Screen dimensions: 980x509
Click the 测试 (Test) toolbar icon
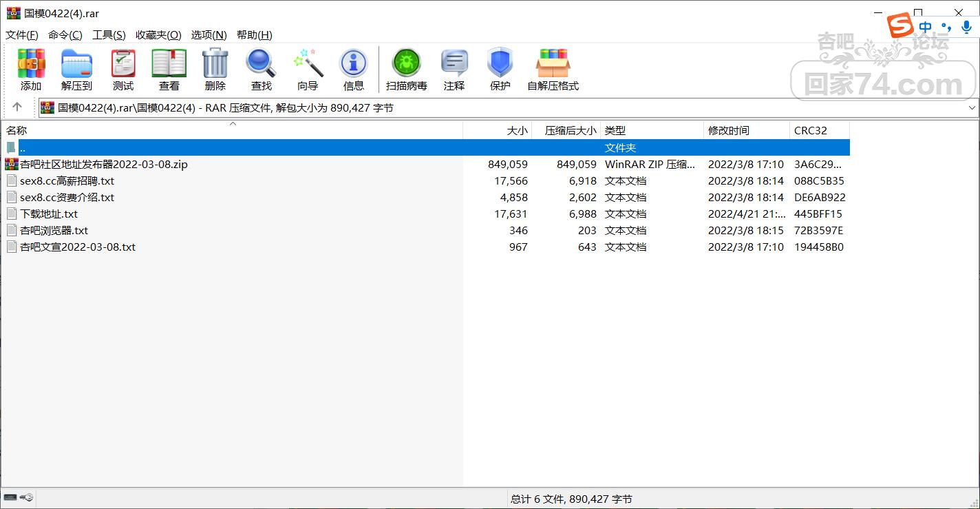pyautogui.click(x=123, y=63)
